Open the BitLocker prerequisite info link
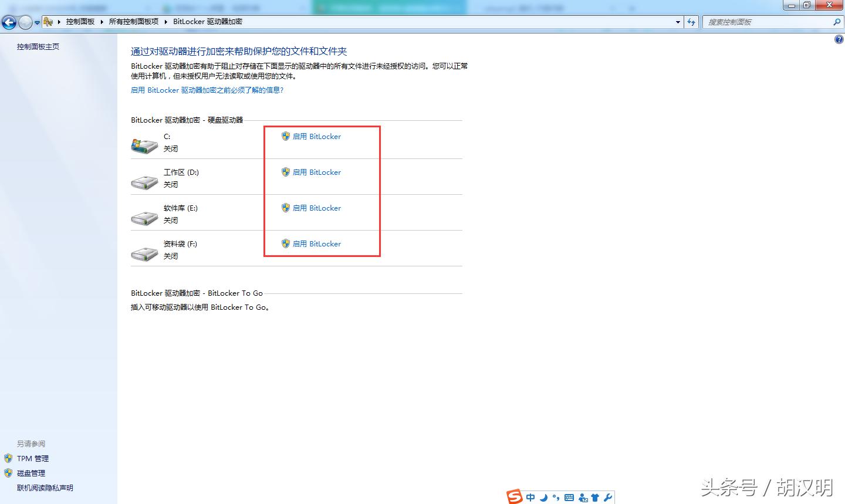This screenshot has width=845, height=504. 208,90
